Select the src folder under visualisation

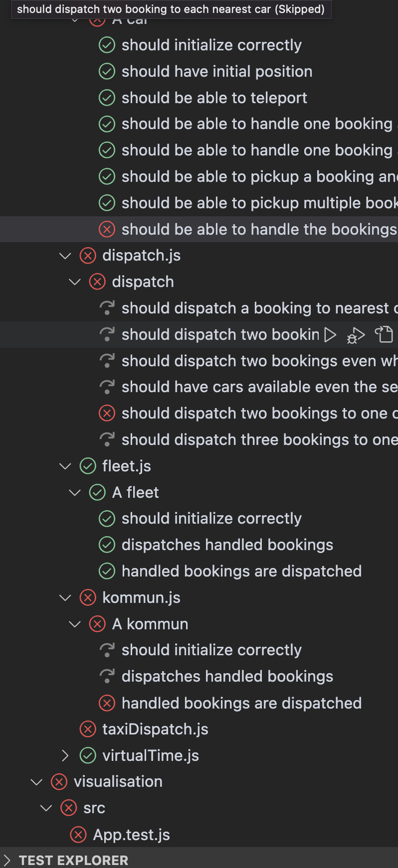(94, 808)
